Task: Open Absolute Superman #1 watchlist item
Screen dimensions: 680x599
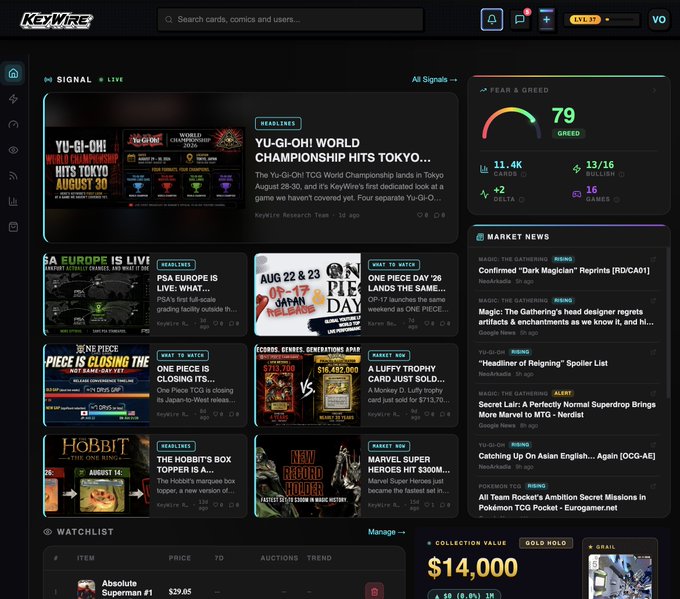Action: (127, 588)
